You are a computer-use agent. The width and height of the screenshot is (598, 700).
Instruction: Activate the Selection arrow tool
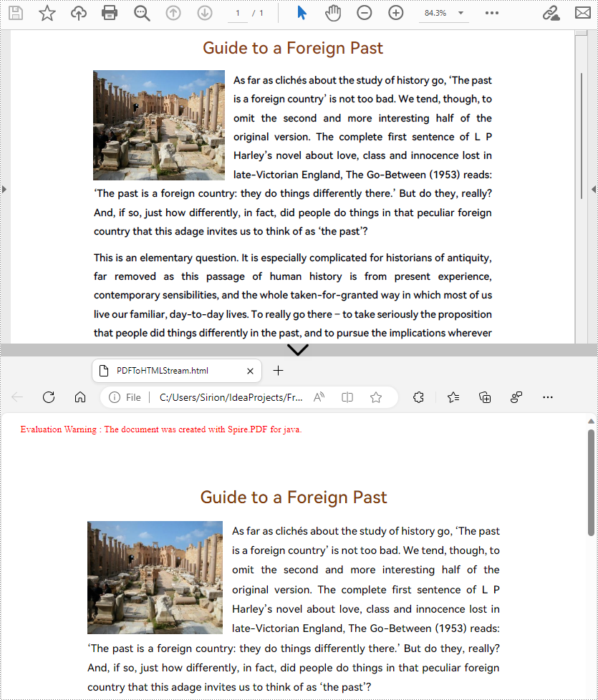(302, 12)
